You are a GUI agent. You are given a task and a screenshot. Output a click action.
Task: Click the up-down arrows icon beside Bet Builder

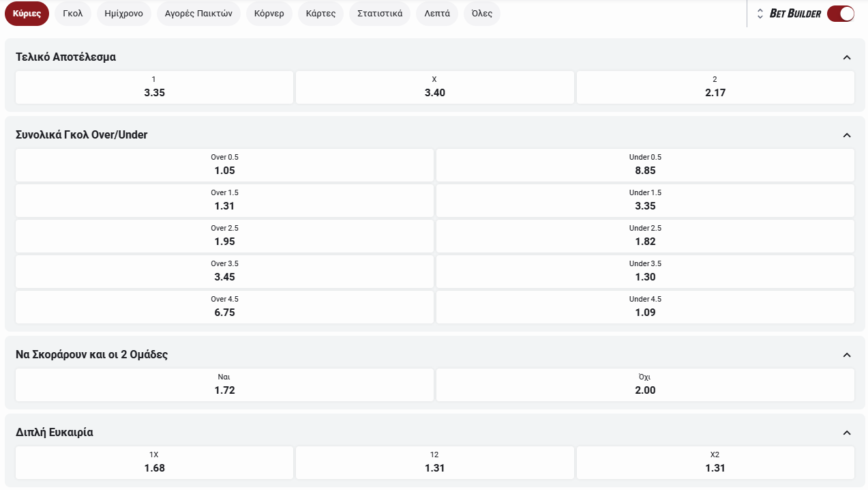click(760, 14)
